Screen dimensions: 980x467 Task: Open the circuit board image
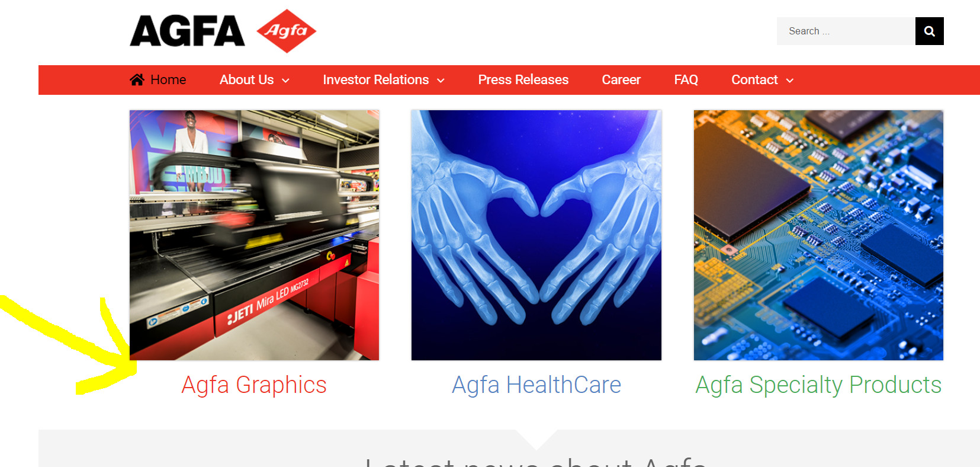point(818,235)
